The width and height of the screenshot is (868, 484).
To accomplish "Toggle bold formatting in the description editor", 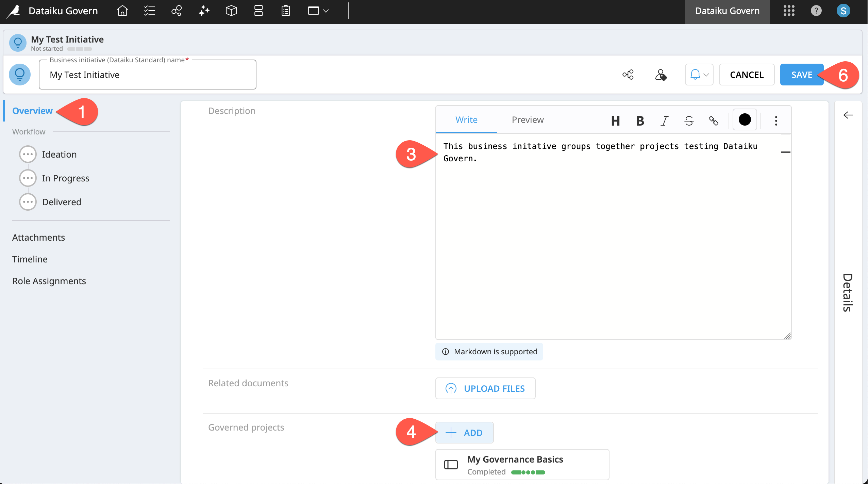I will [x=640, y=120].
